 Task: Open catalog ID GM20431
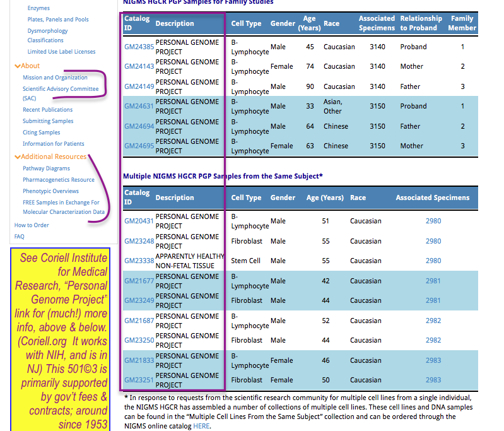tap(139, 221)
